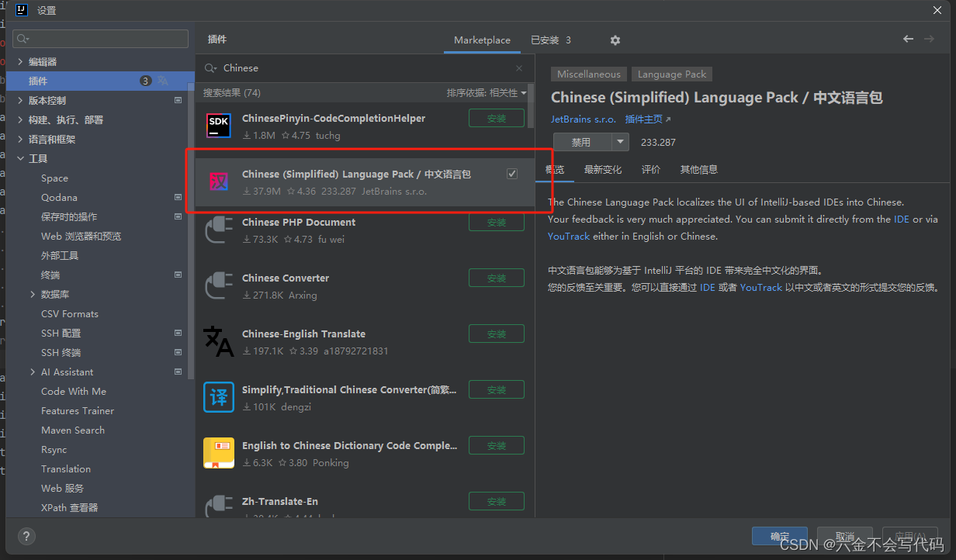
Task: Select 插件 in the settings tree
Action: pyautogui.click(x=100, y=81)
